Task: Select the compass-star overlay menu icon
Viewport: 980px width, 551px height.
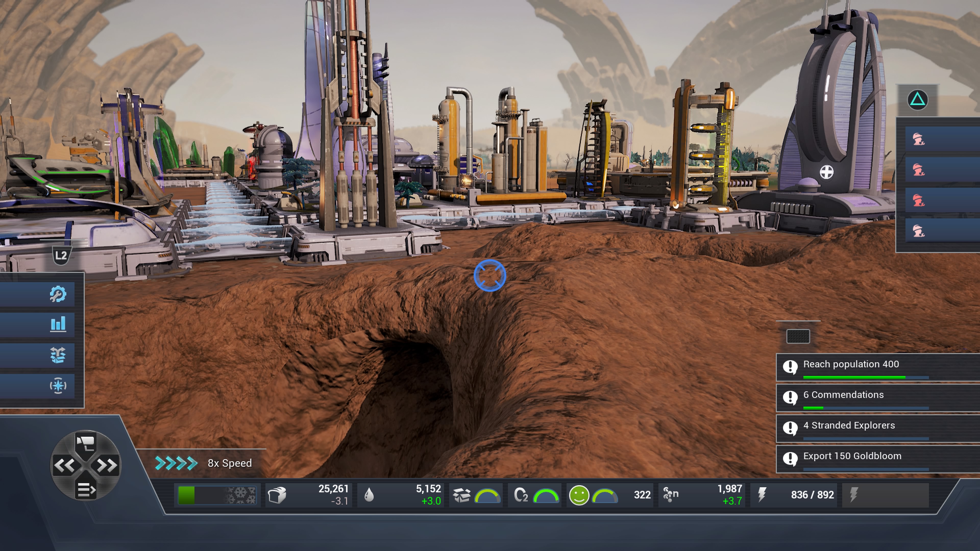Action: point(58,386)
